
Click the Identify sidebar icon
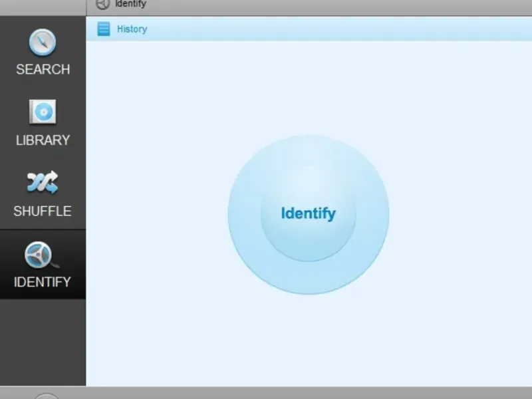coord(41,255)
